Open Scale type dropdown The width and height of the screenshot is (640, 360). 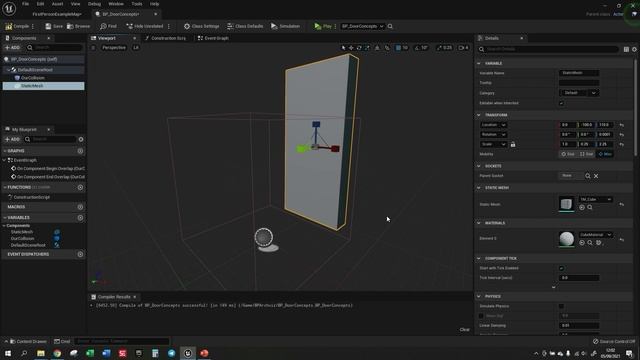493,144
